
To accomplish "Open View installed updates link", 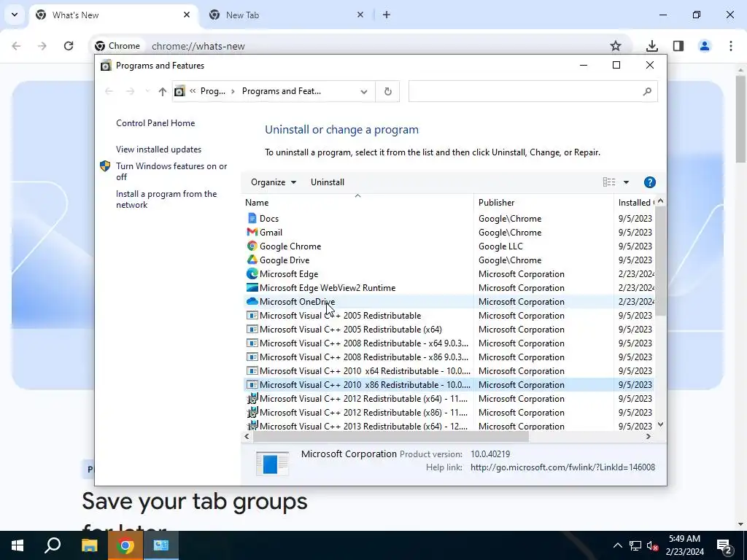I will point(158,149).
